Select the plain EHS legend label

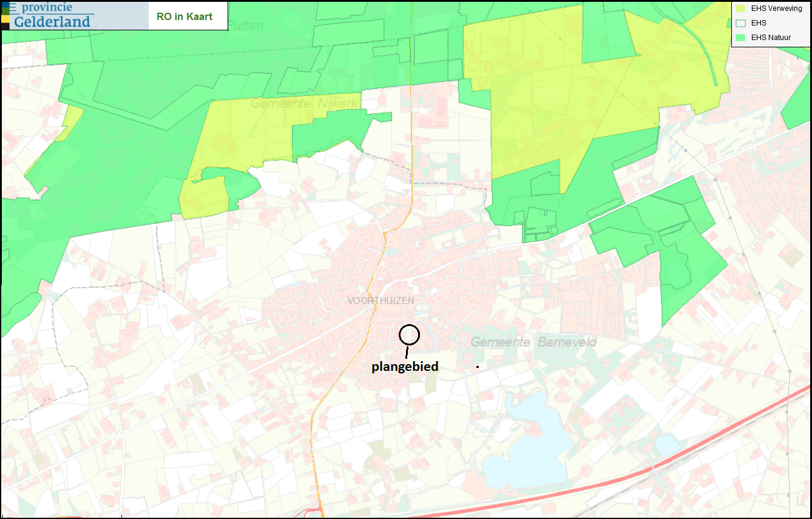point(759,23)
